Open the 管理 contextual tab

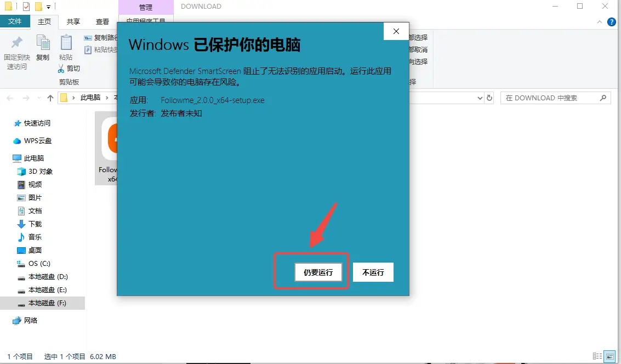pyautogui.click(x=146, y=7)
